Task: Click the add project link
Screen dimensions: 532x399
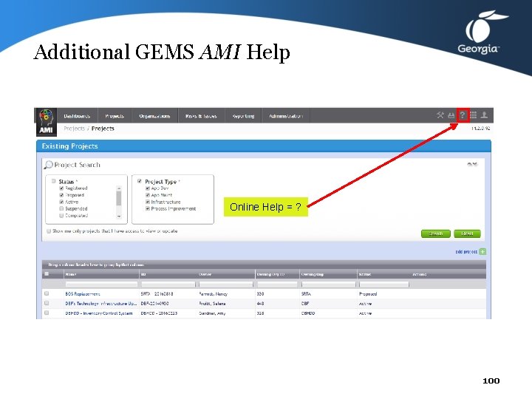Action: (x=466, y=252)
